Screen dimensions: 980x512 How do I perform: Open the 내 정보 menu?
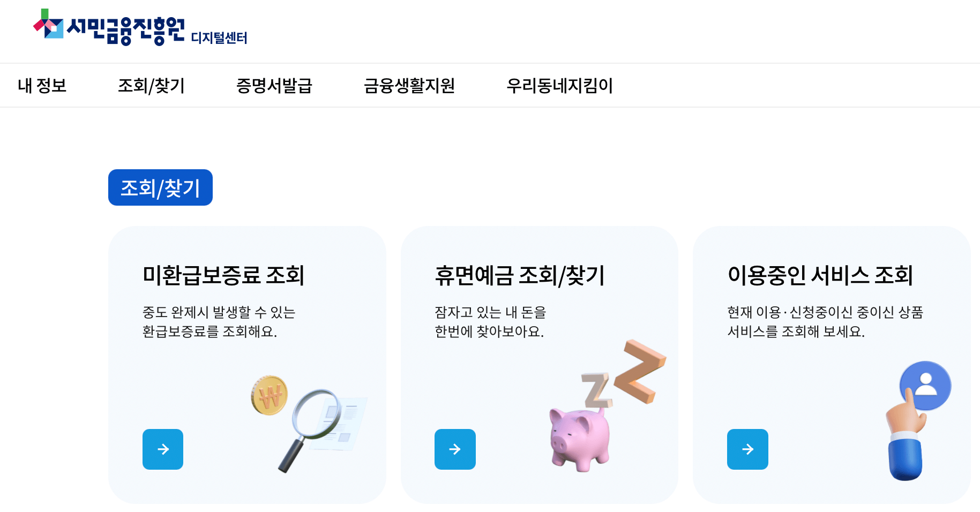[x=42, y=85]
